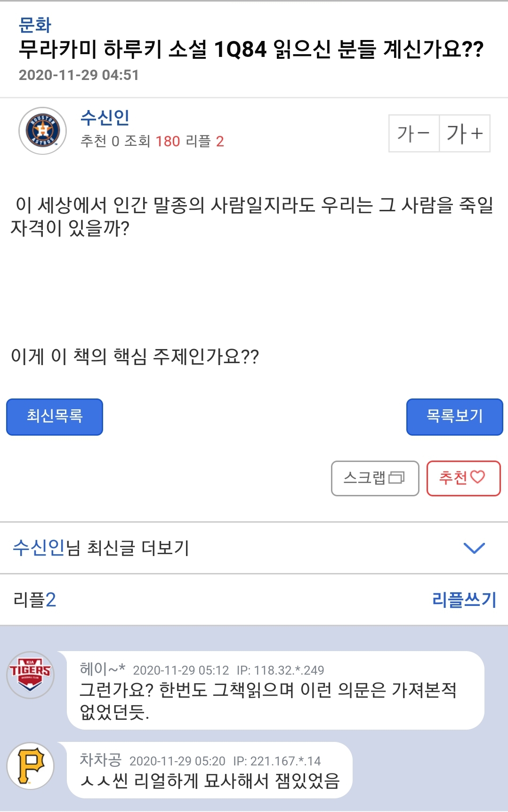Open the 리플쓰기 reply writer
The height and width of the screenshot is (812, 508).
click(464, 600)
